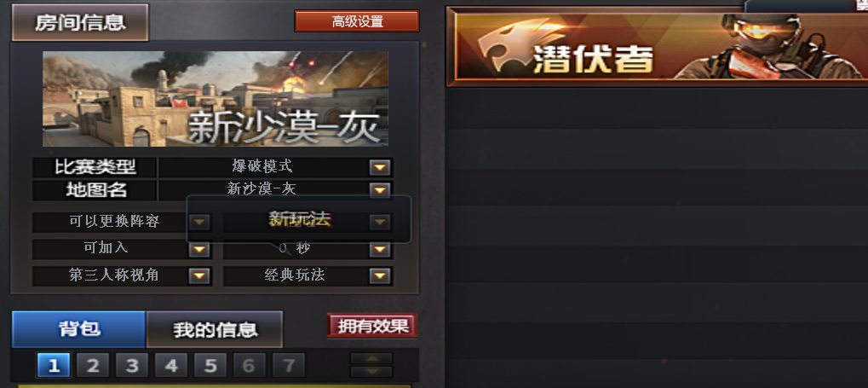Select backpack slot number 3
Image resolution: width=868 pixels, height=388 pixels.
pyautogui.click(x=132, y=365)
